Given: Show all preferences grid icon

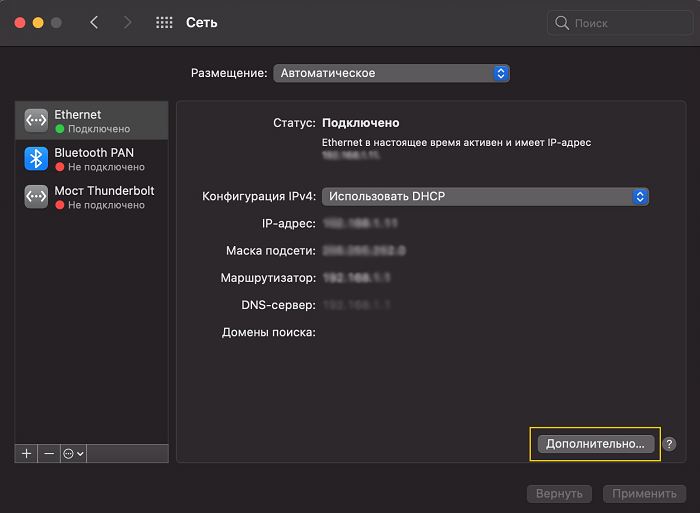Looking at the screenshot, I should tap(164, 22).
